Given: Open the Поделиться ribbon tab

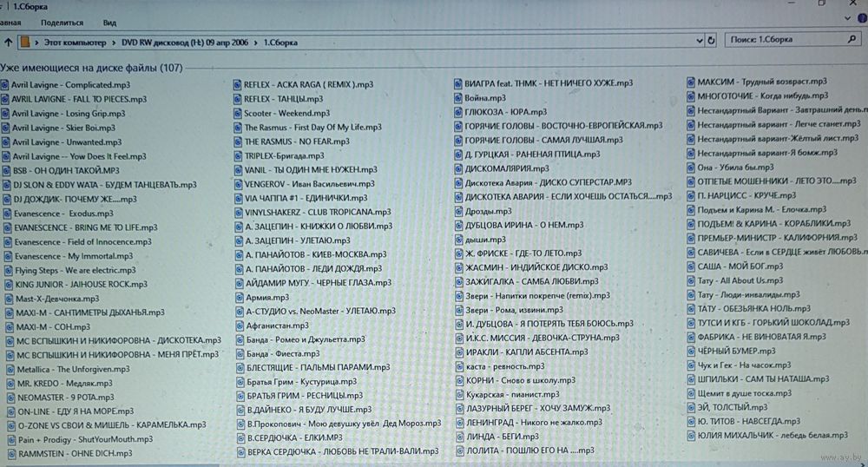Looking at the screenshot, I should click(62, 23).
